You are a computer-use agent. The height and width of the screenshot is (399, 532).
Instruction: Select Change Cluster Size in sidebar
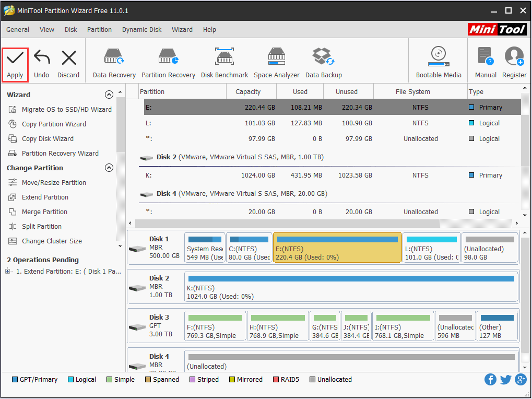pos(45,241)
